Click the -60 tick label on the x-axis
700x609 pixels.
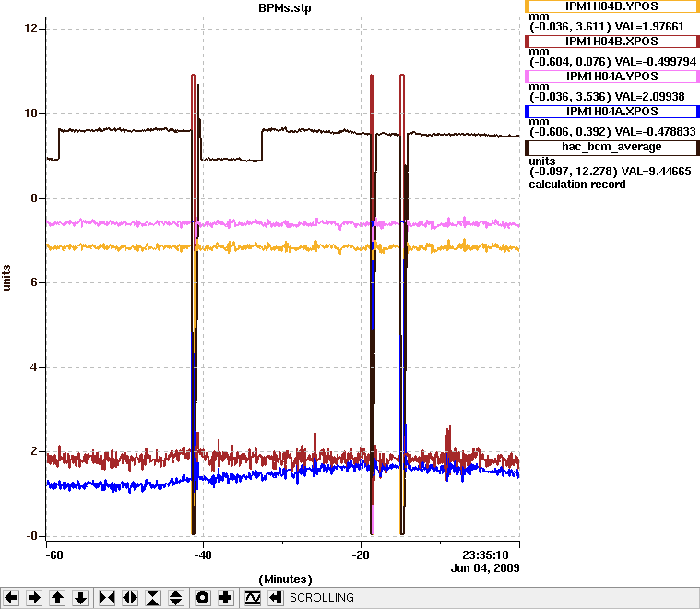pos(54,555)
